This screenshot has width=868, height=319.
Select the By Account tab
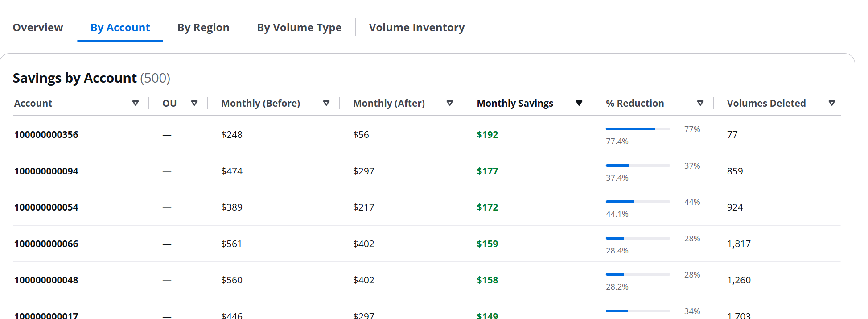tap(120, 28)
